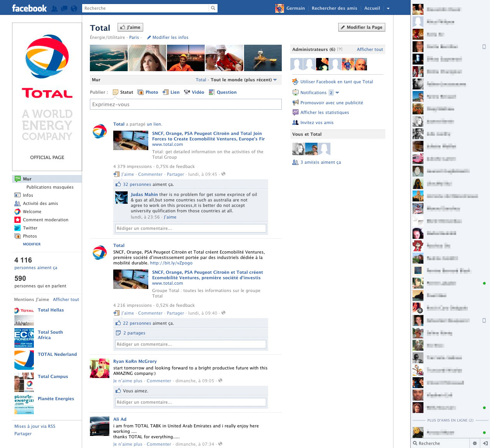Expand the Notifications dropdown arrow

(337, 93)
